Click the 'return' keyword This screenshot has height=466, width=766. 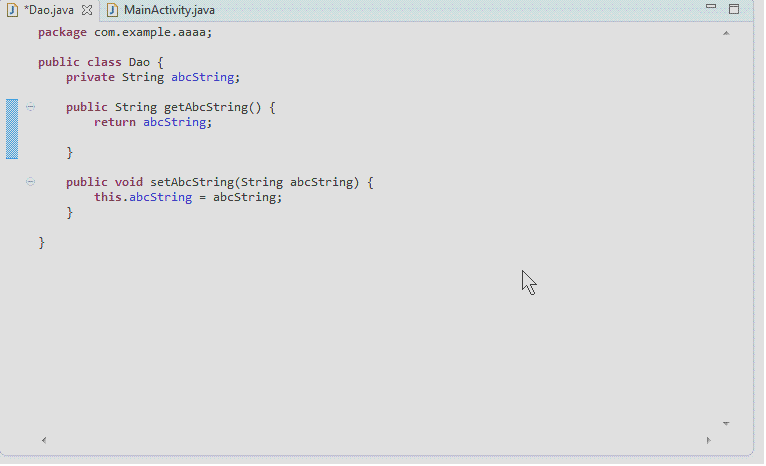(x=115, y=122)
